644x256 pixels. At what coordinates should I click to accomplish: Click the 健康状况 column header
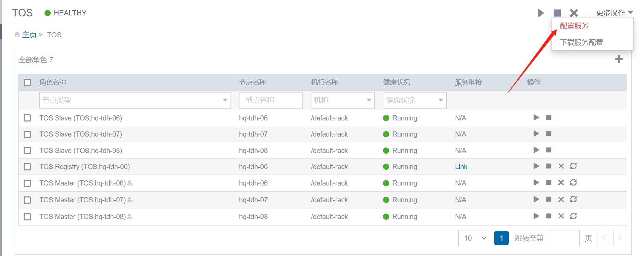tap(396, 82)
